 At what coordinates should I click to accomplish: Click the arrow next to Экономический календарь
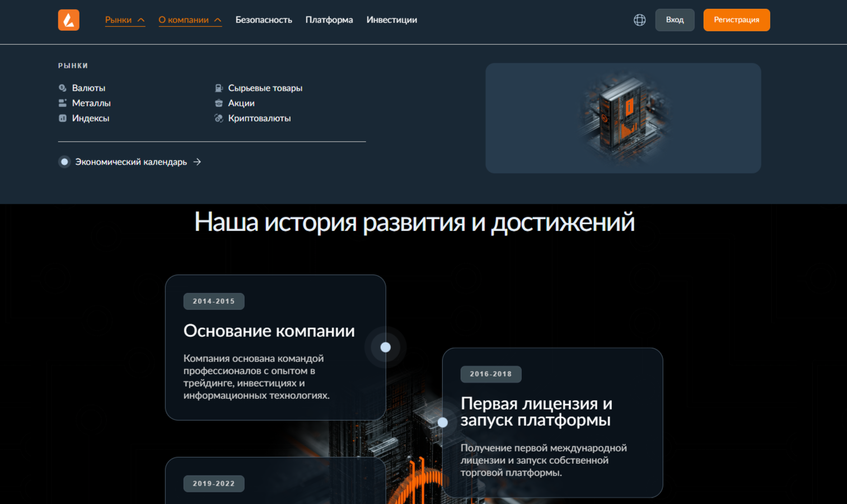click(197, 162)
